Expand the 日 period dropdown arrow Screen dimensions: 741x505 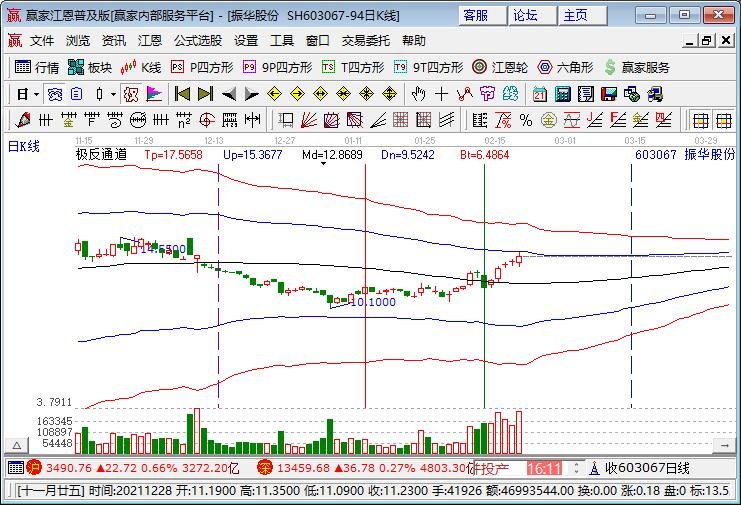click(x=36, y=94)
